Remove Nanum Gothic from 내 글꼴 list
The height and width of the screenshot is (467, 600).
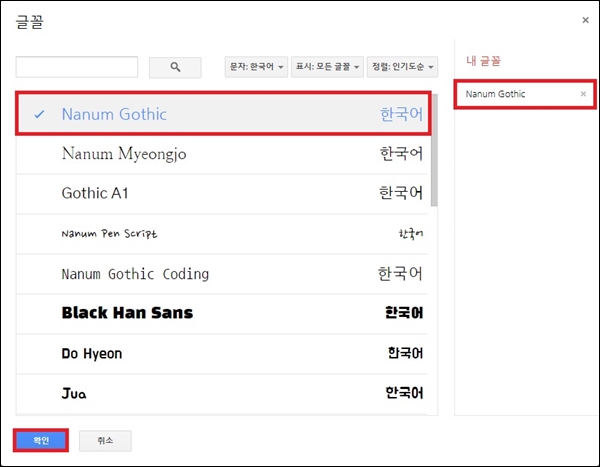(x=583, y=94)
